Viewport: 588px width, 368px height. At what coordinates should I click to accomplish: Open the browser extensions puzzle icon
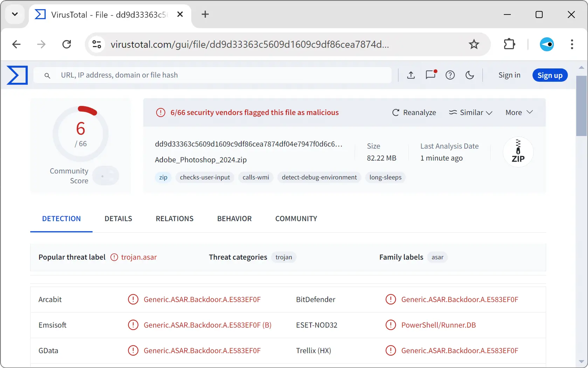[x=509, y=44]
